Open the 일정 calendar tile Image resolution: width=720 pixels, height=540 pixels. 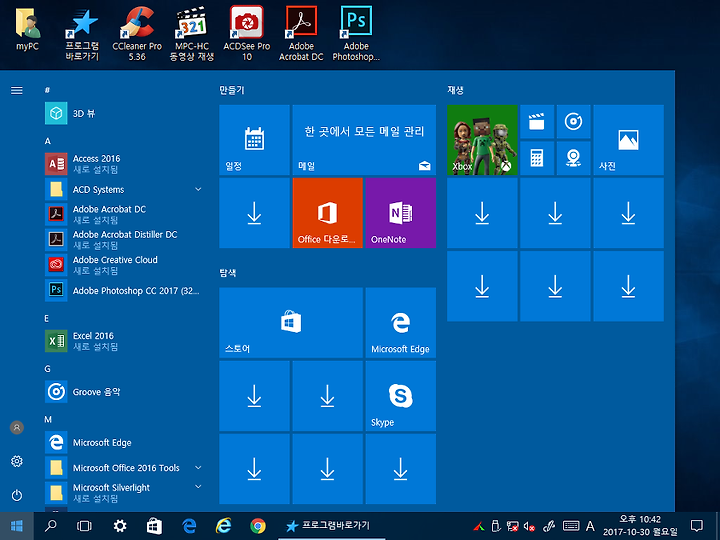click(x=254, y=140)
